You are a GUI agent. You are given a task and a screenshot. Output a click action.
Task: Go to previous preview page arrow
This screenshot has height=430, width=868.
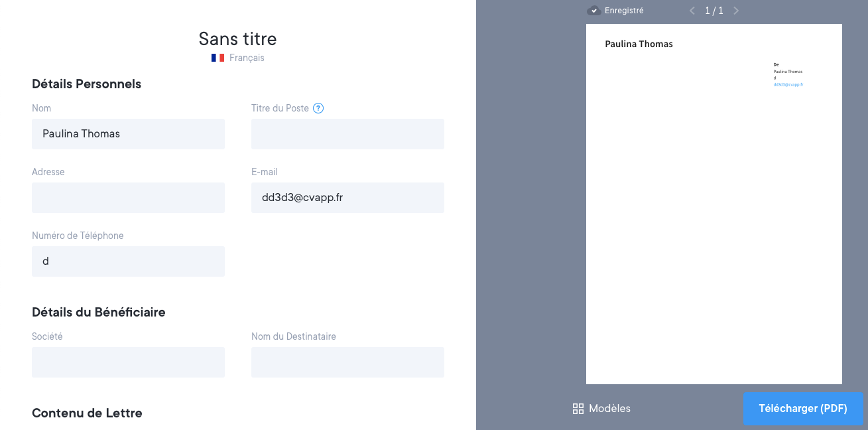(692, 11)
